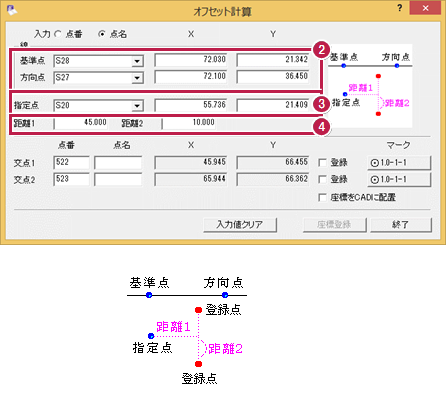Click the 交点1 点名 empty field
Viewport: 446px width, 394px height.
pyautogui.click(x=118, y=163)
